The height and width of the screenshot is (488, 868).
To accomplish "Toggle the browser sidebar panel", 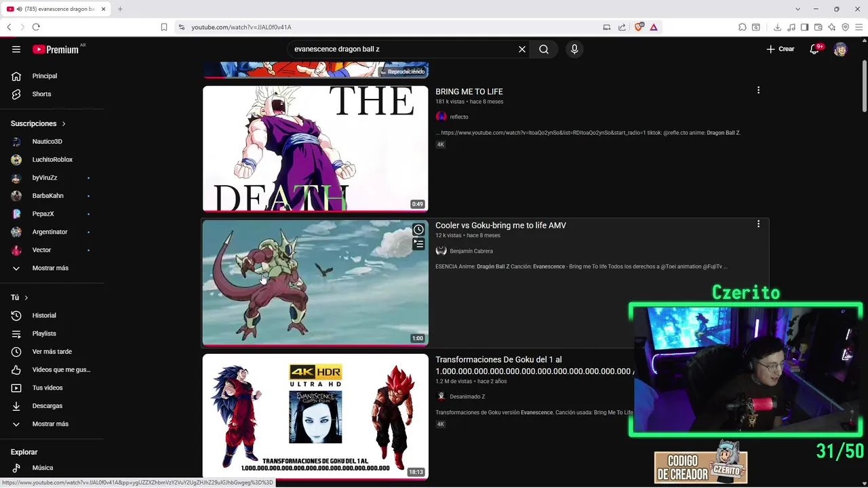I will point(804,27).
